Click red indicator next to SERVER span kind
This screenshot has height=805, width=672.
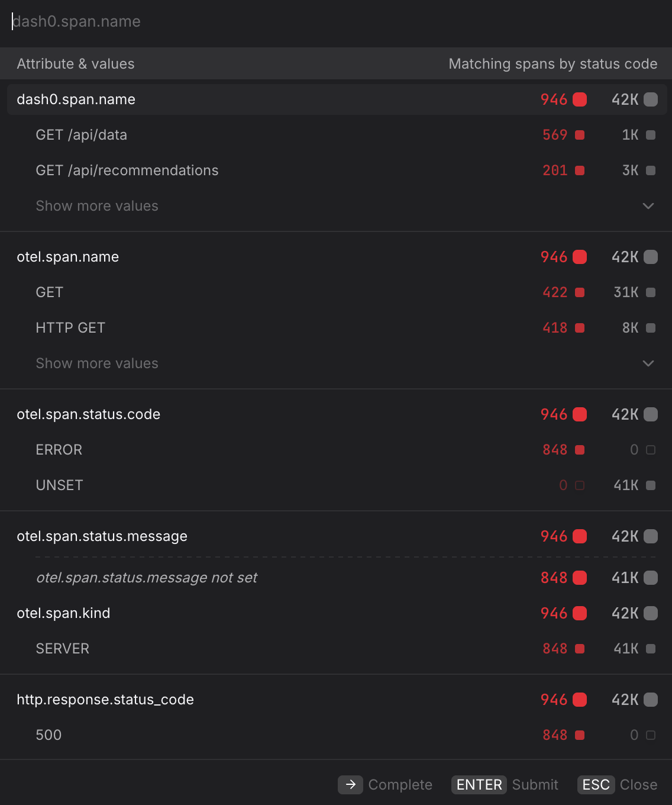coord(580,649)
